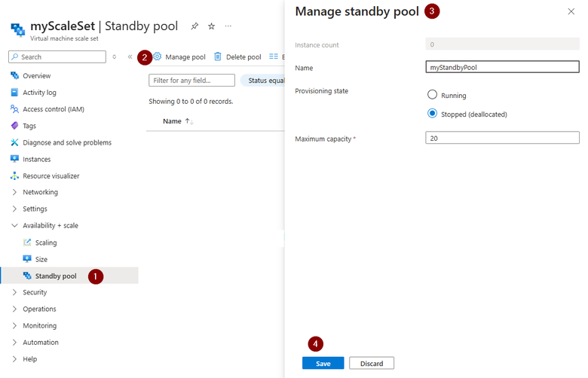Expand the Settings section

(x=14, y=209)
